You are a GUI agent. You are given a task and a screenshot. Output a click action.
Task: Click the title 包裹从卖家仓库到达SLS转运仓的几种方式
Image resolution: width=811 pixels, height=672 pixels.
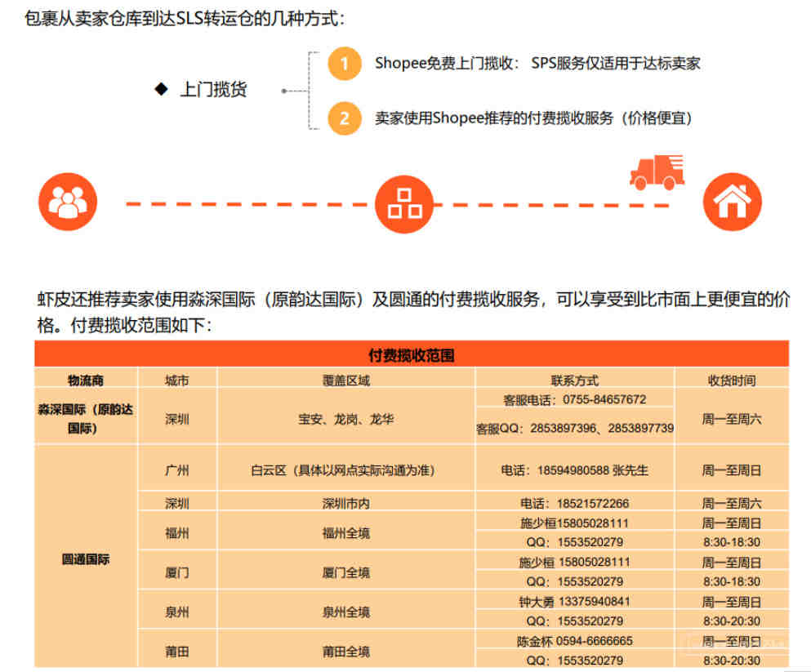184,19
